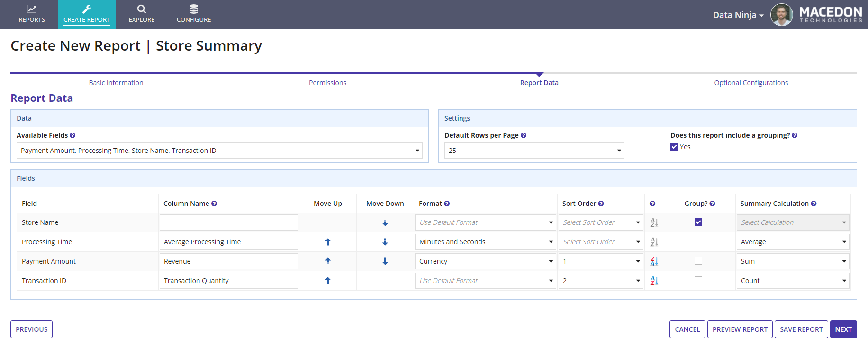Click help icon next to Available Fields
The width and height of the screenshot is (868, 346).
point(72,135)
